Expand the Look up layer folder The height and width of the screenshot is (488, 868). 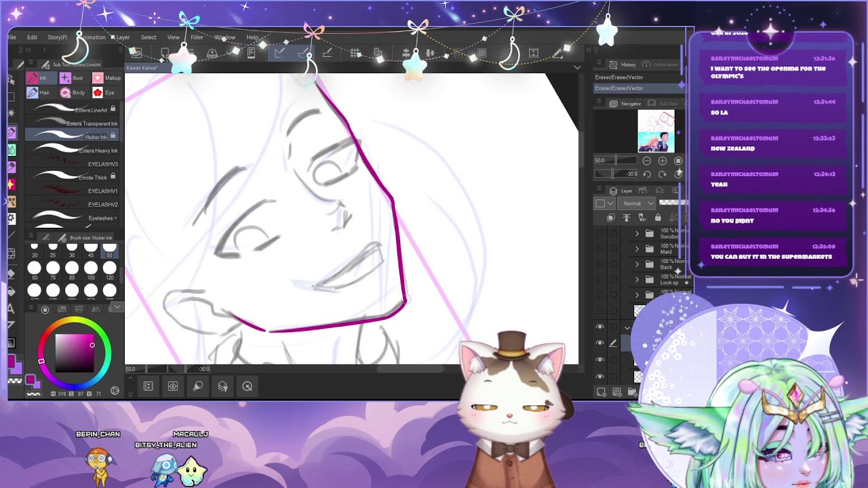click(x=637, y=279)
